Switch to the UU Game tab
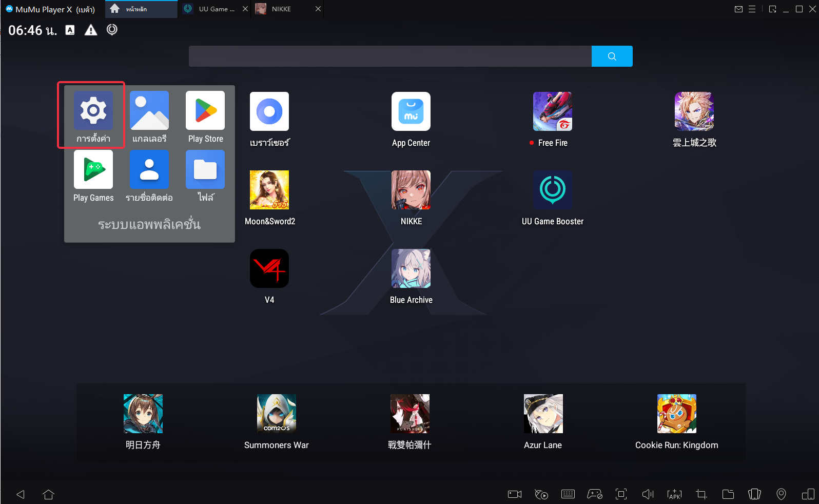Screen dimensions: 819x504 (216, 9)
